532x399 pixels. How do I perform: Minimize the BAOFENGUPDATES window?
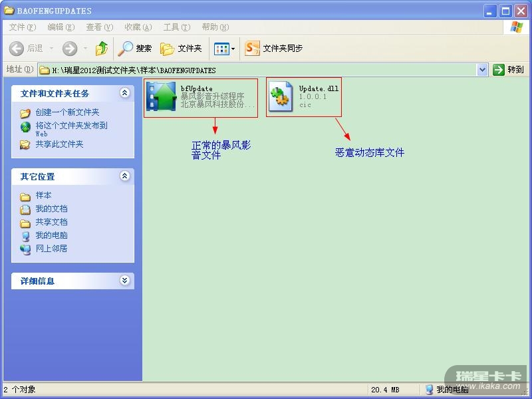(x=489, y=11)
